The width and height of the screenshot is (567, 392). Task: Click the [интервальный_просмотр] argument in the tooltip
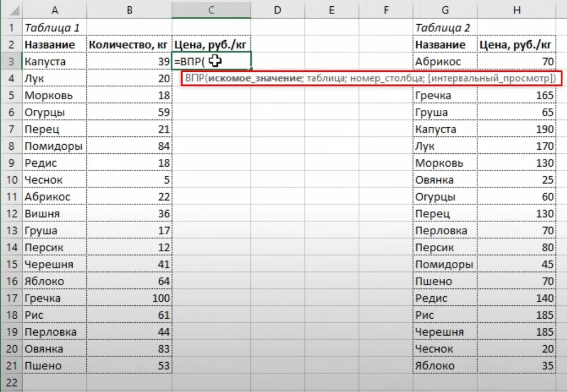pyautogui.click(x=490, y=79)
